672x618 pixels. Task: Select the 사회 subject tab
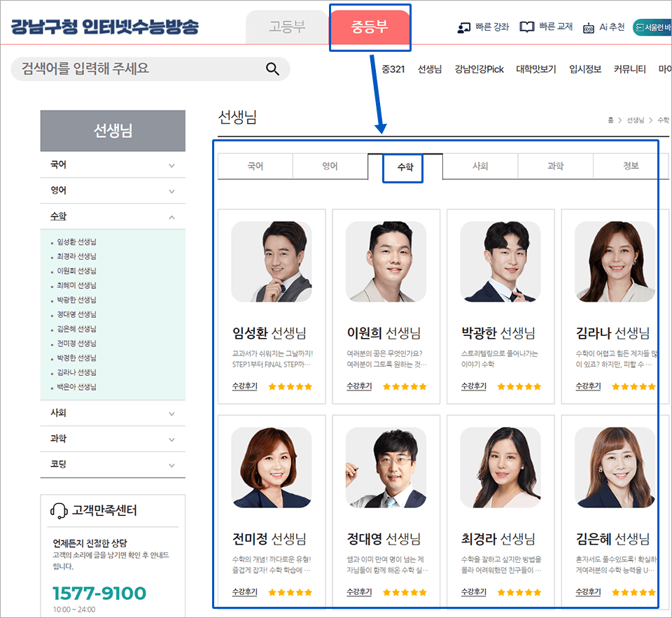tap(480, 166)
